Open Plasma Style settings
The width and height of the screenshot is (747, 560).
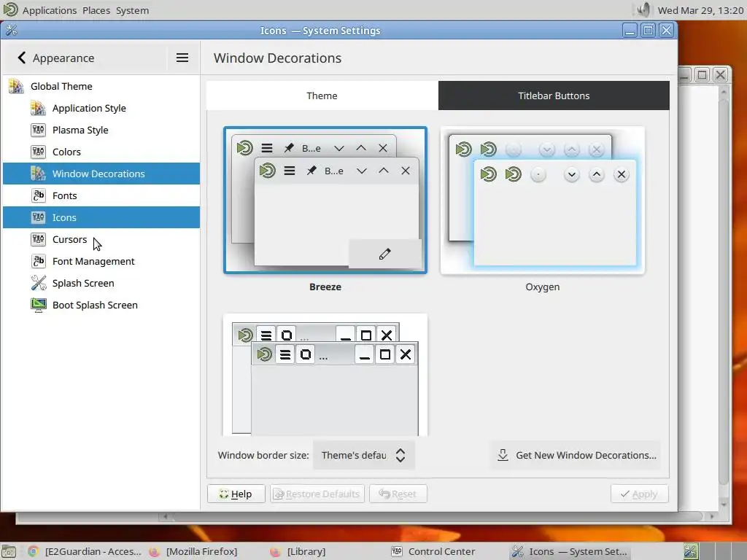[101, 130]
